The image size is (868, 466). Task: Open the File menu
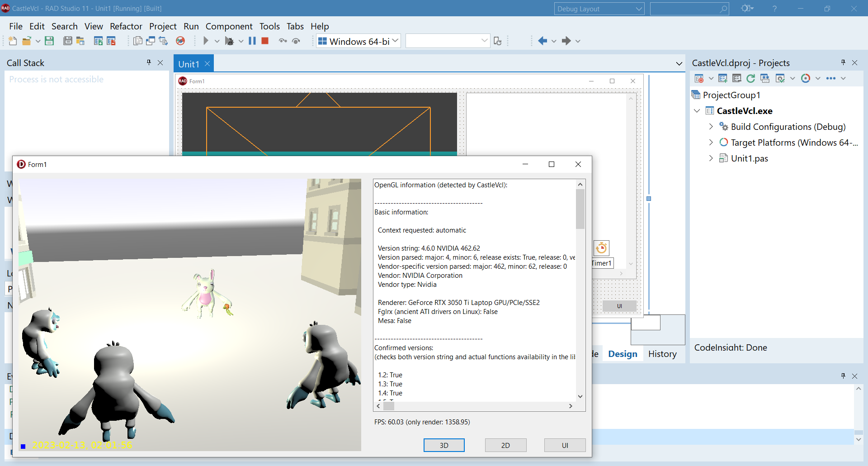click(16, 26)
